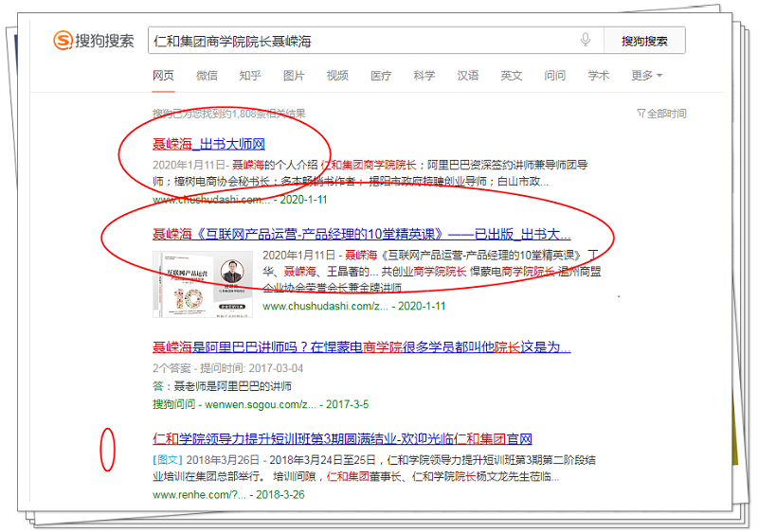
Task: Click the microphone voice search icon
Action: coord(586,41)
